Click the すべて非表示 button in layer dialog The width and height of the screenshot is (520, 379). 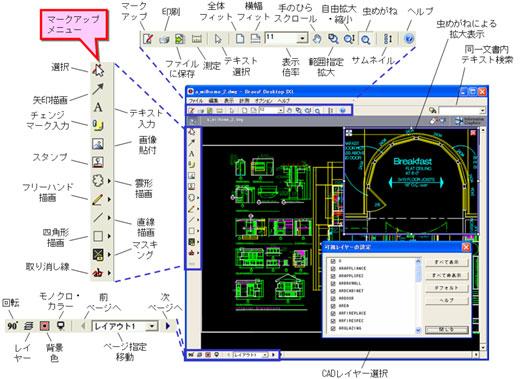[447, 275]
